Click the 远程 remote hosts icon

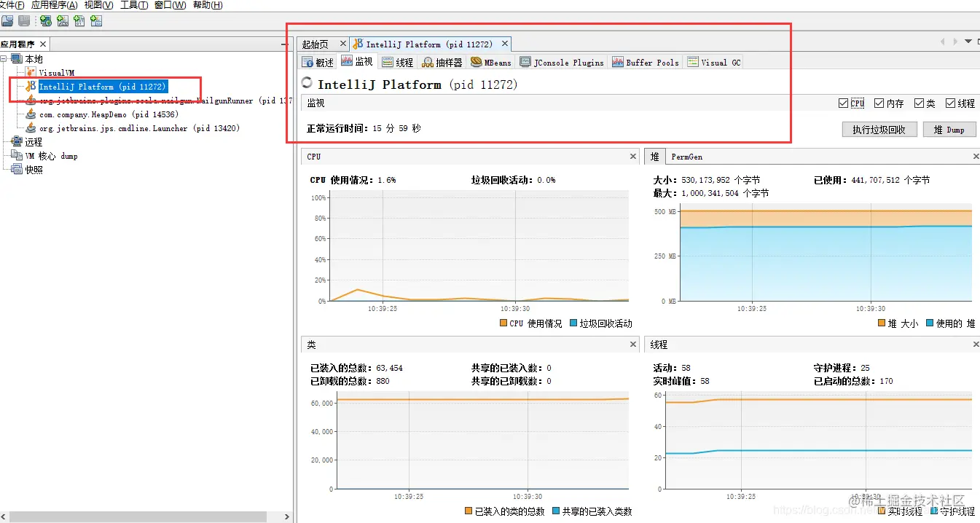coord(17,142)
